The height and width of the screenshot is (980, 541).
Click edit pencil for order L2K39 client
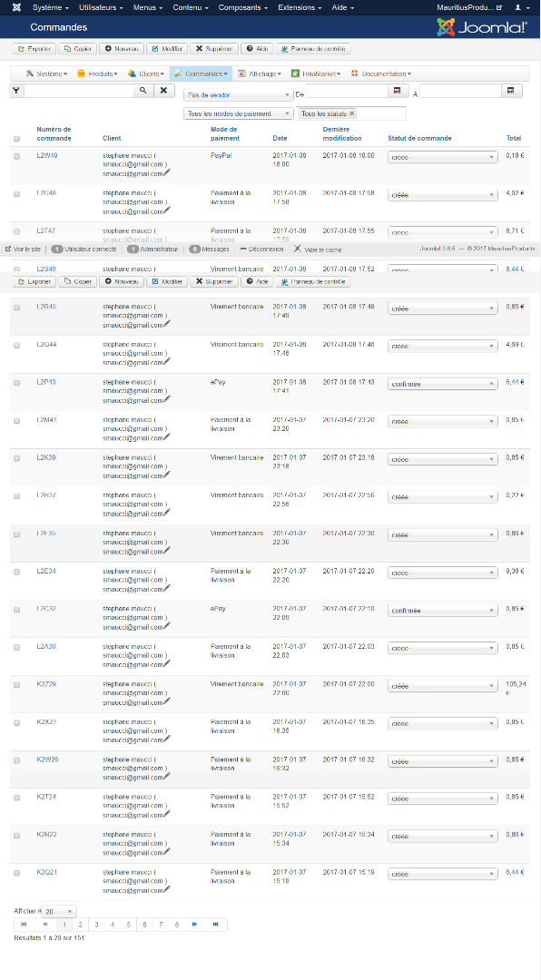click(167, 475)
